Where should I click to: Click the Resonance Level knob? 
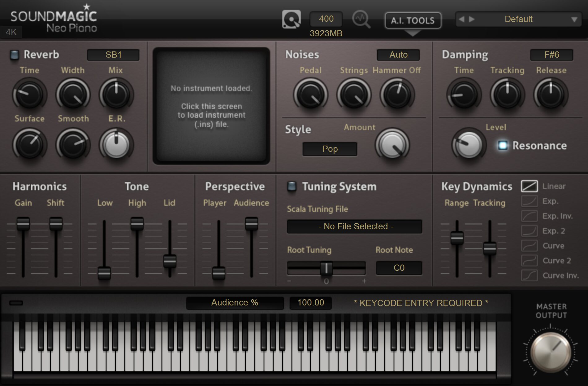[x=469, y=144]
